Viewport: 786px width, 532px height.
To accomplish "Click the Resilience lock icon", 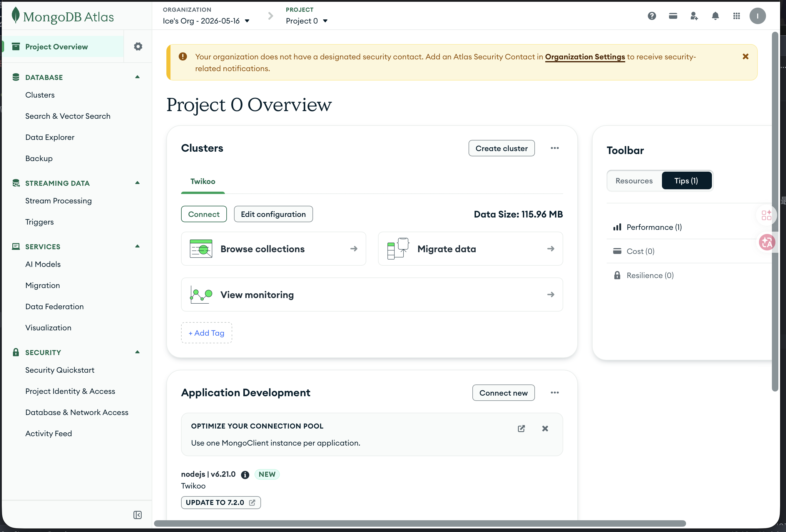I will click(x=617, y=275).
